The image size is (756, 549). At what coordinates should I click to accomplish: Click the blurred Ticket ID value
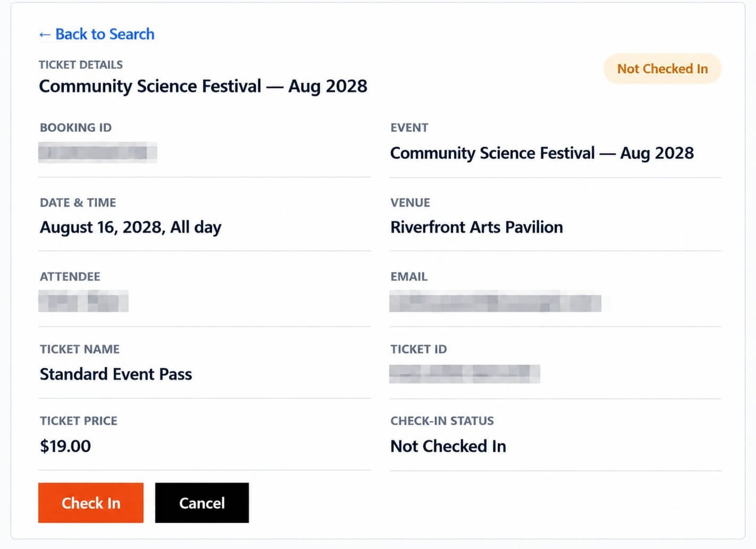[464, 374]
